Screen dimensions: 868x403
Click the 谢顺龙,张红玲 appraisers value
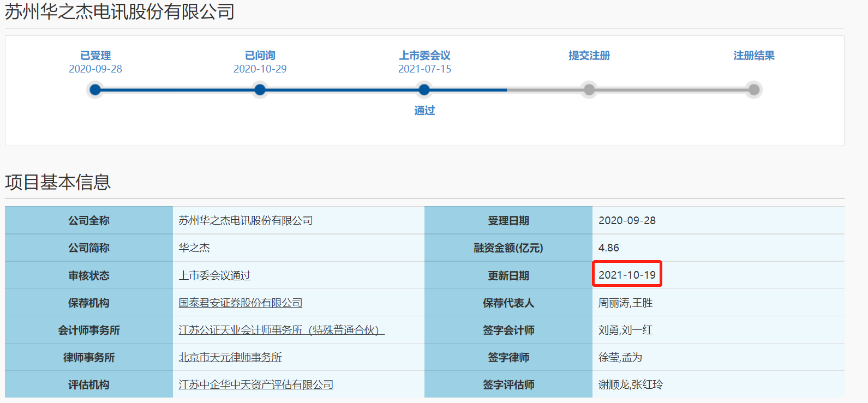click(631, 384)
